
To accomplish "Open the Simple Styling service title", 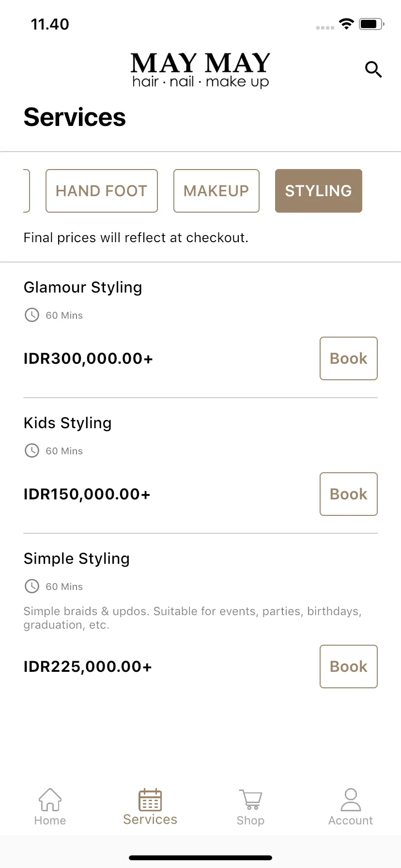I will [77, 558].
